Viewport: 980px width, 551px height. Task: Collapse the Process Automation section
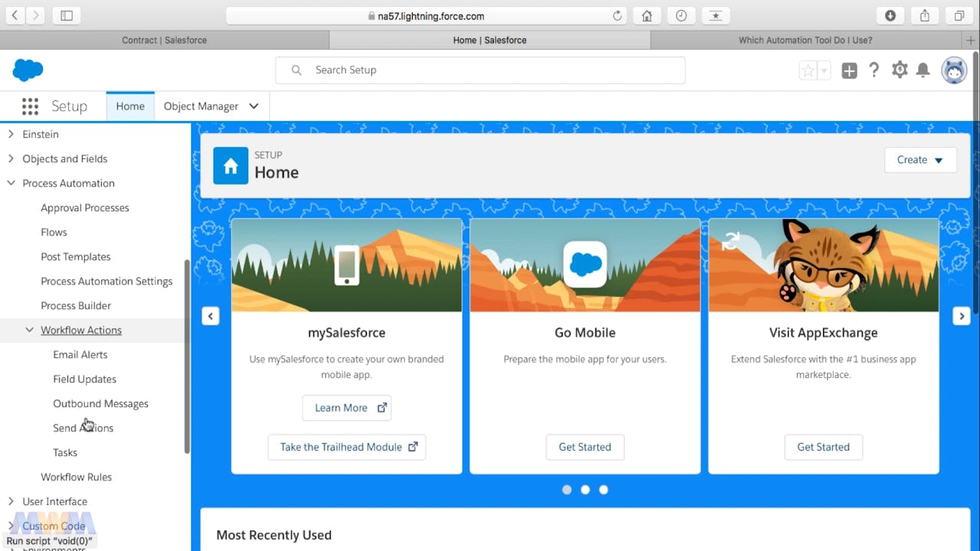[11, 184]
